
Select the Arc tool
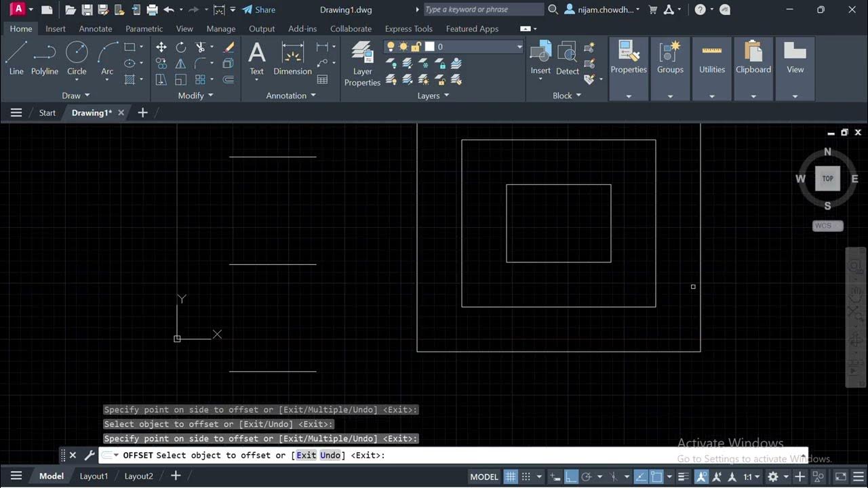pyautogui.click(x=107, y=58)
